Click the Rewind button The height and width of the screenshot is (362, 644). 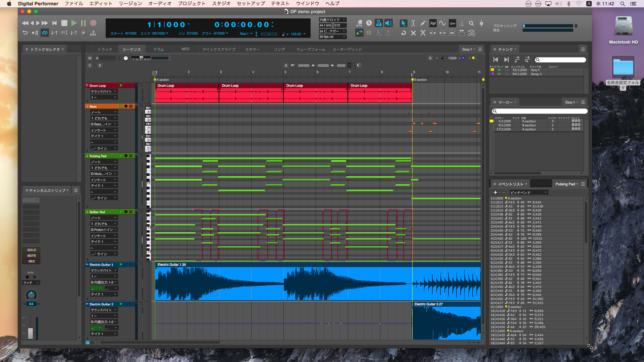point(25,23)
